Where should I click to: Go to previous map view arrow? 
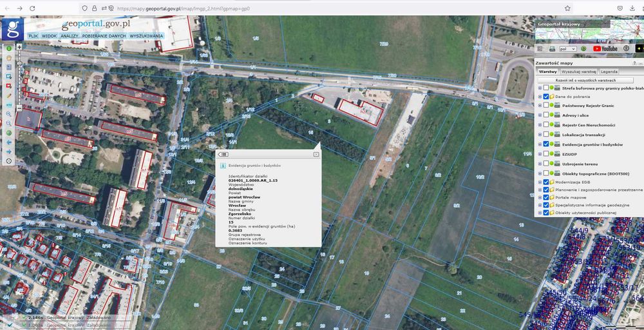coord(9,142)
